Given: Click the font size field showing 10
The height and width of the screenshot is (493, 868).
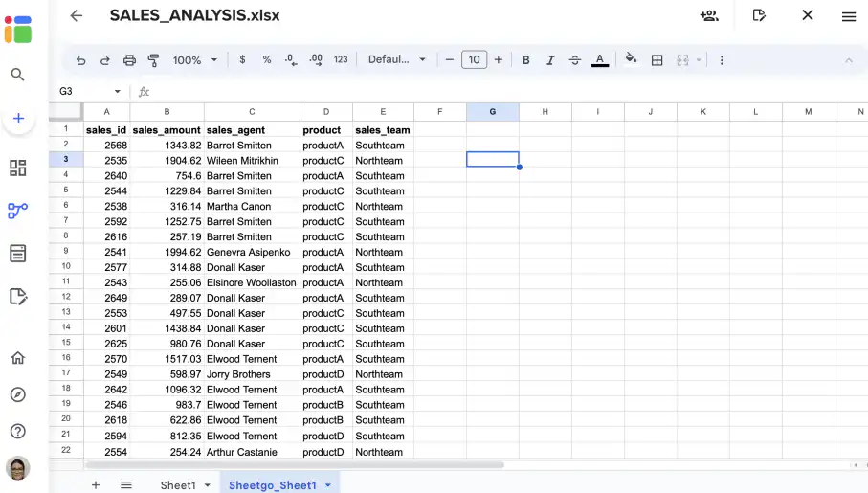Looking at the screenshot, I should point(475,59).
